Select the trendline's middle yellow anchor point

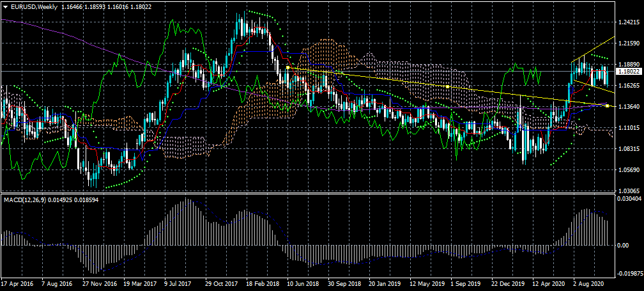[447, 86]
